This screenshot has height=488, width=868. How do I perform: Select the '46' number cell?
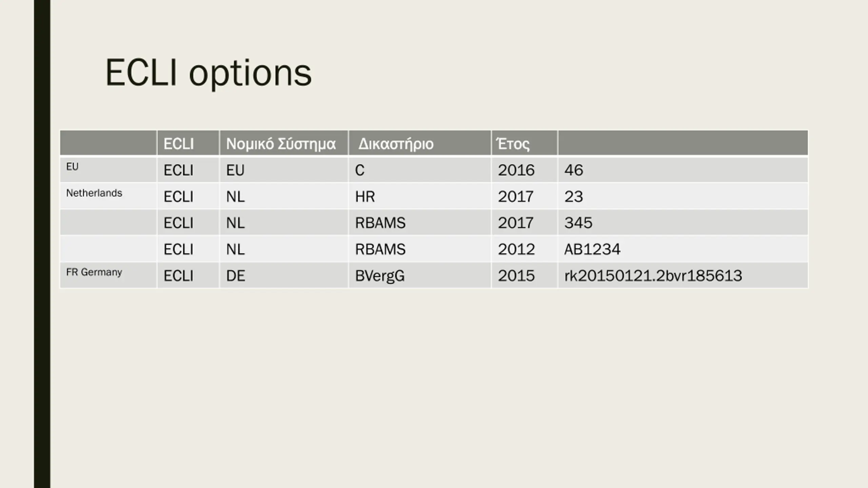tap(683, 169)
